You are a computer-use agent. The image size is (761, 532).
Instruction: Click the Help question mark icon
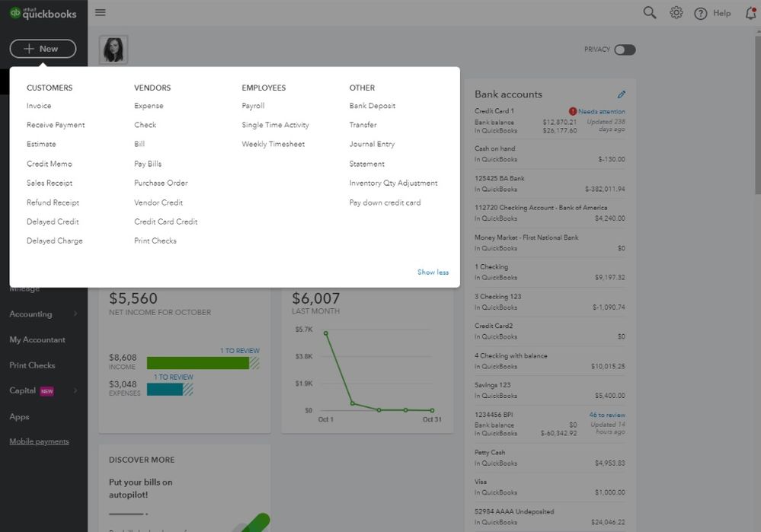pos(700,14)
